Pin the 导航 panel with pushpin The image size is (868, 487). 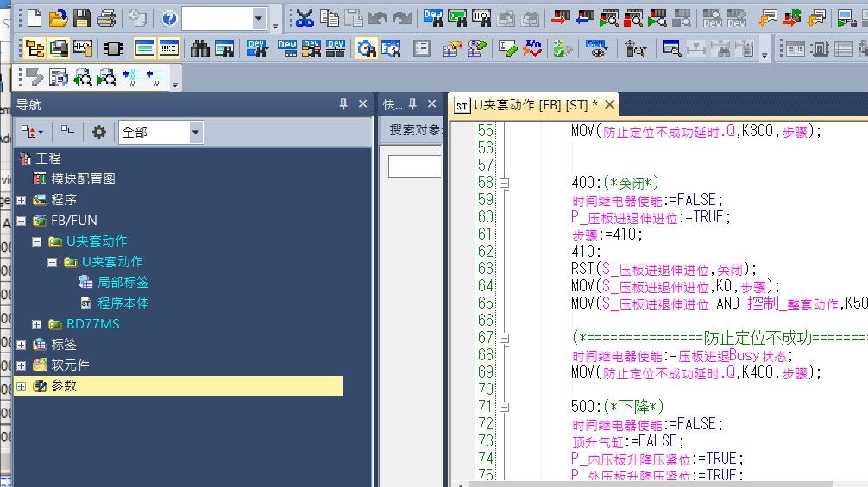(343, 104)
